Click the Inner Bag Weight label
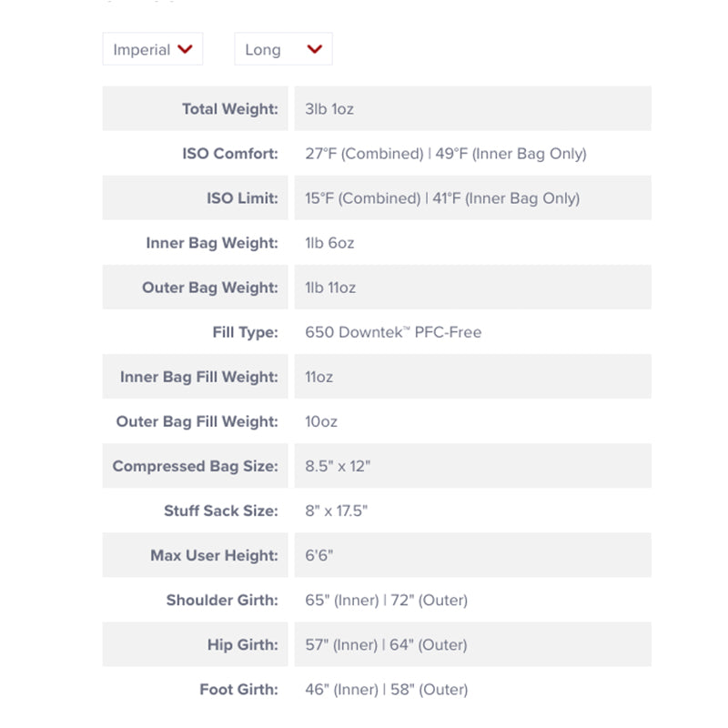 coord(212,243)
